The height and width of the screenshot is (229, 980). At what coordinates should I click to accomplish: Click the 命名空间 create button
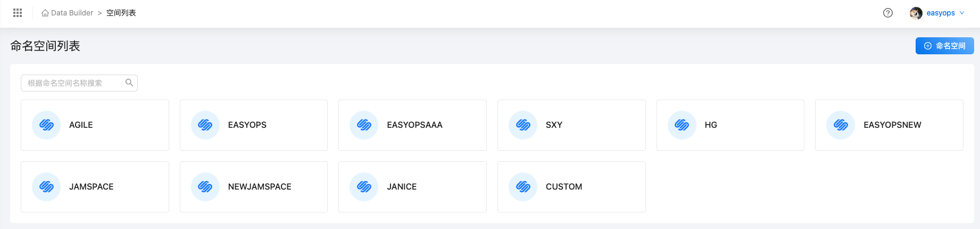(945, 46)
